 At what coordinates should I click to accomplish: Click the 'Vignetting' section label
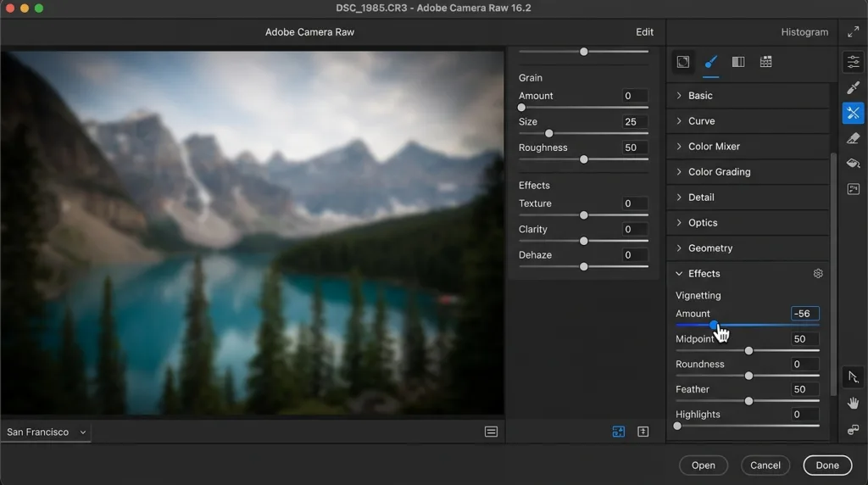coord(698,296)
